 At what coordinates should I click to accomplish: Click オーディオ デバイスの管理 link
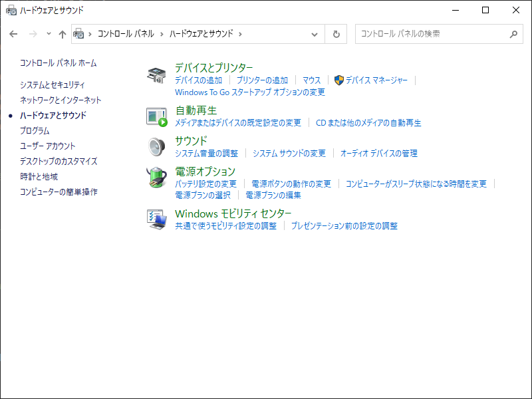coord(379,154)
